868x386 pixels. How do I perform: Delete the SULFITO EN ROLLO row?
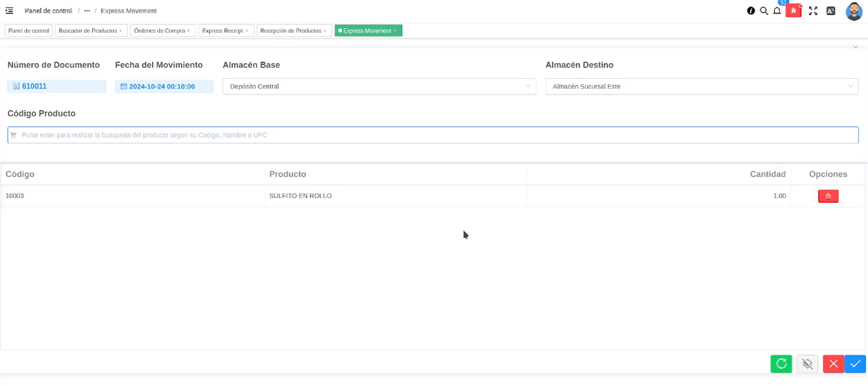tap(828, 196)
